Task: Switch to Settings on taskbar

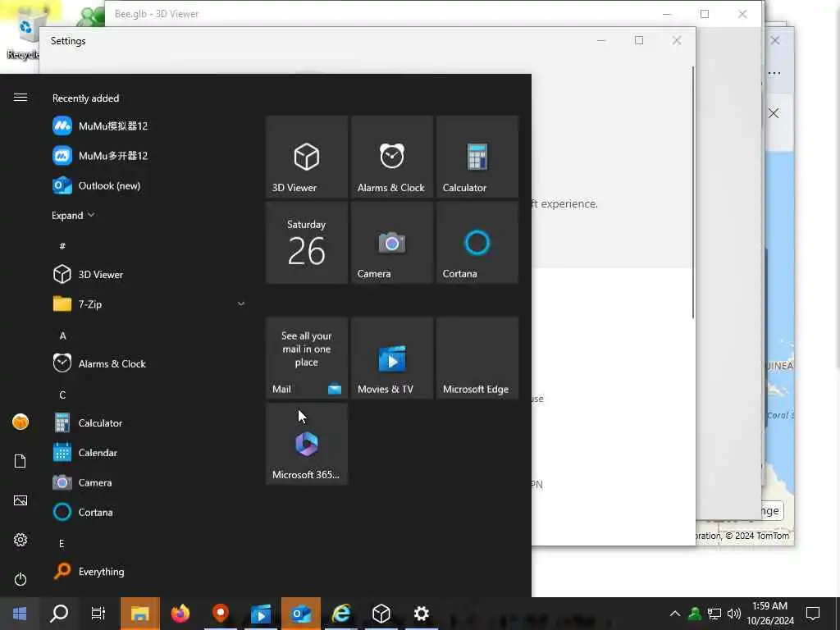Action: pyautogui.click(x=421, y=614)
